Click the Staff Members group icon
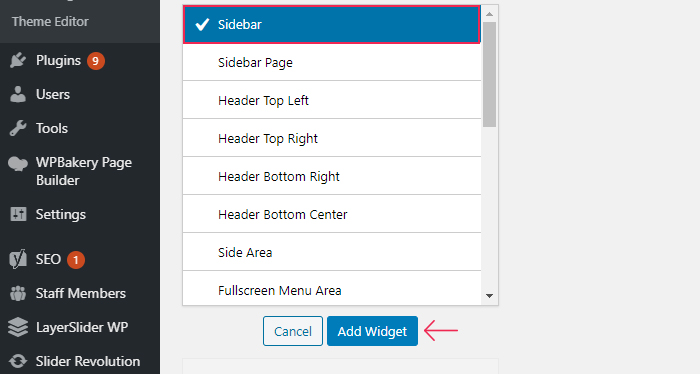The height and width of the screenshot is (374, 700). (18, 293)
